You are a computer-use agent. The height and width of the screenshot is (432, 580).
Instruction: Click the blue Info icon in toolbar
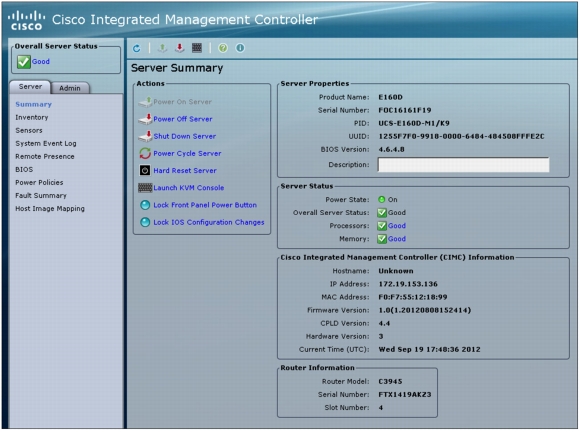coord(240,48)
